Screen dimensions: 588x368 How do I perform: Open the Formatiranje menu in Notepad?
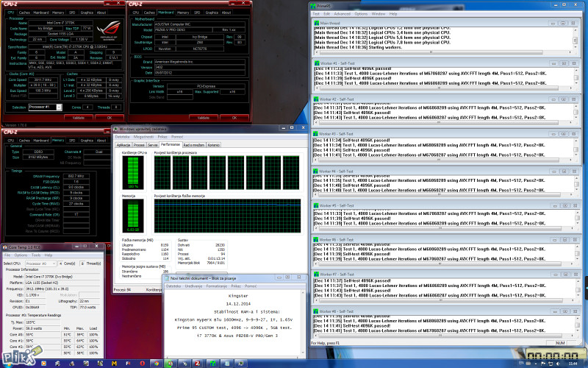216,286
